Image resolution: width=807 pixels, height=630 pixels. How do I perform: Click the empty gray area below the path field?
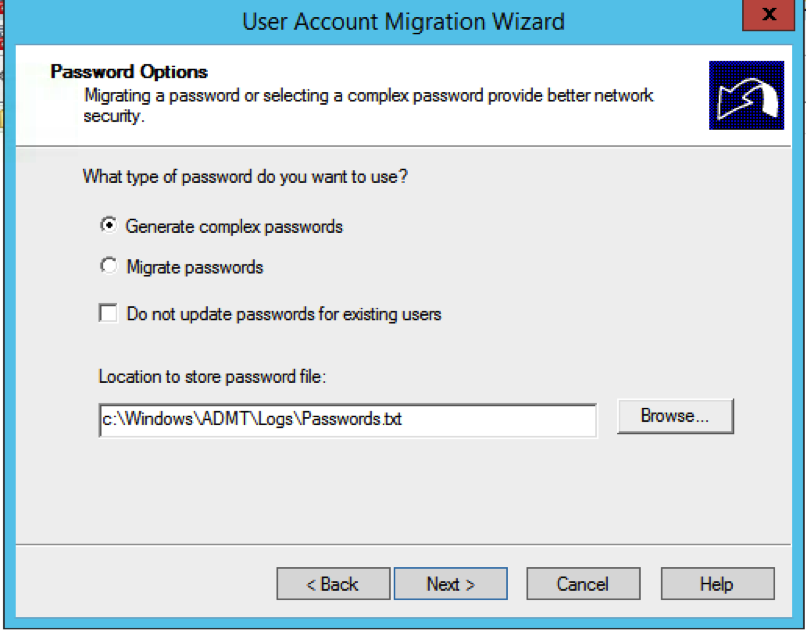400,490
